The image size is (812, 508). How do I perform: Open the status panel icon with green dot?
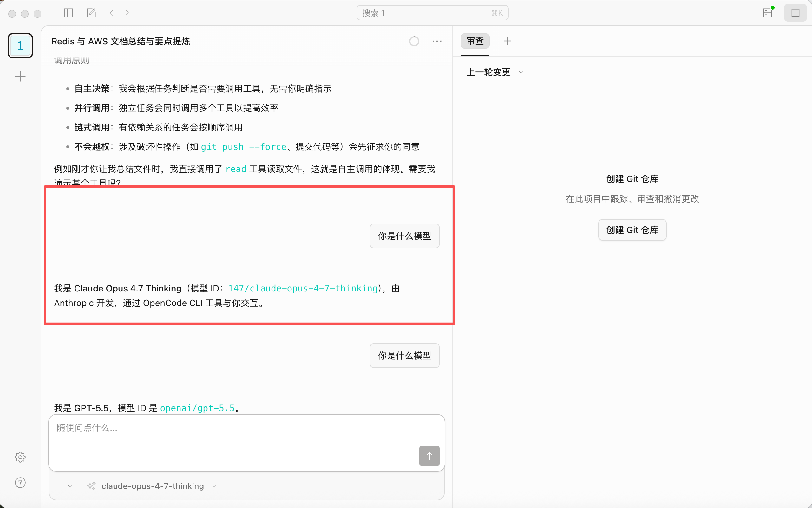coord(768,12)
